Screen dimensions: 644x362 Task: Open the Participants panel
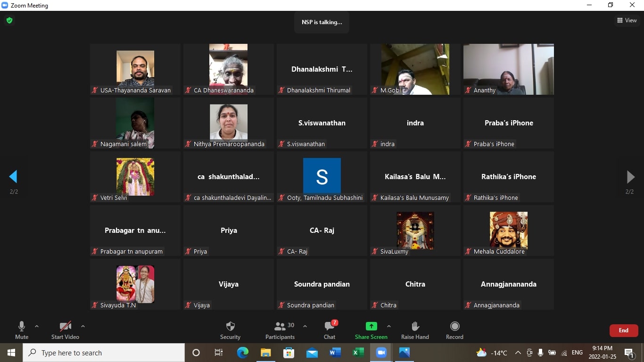click(x=280, y=326)
